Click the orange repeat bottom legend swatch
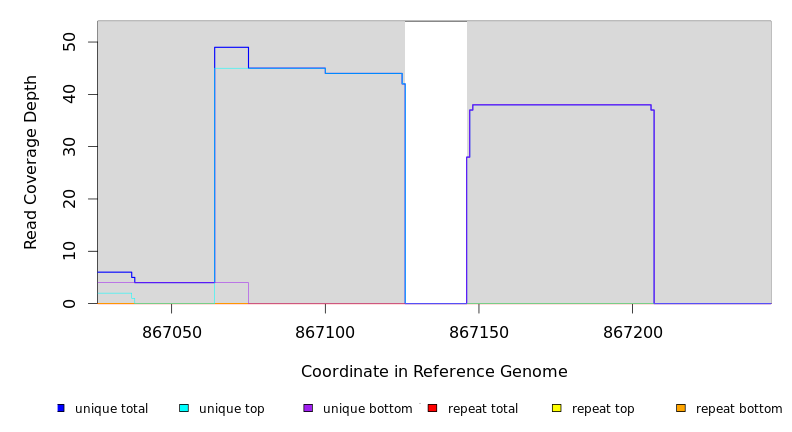Viewport: 792px width, 432px height. pyautogui.click(x=681, y=408)
